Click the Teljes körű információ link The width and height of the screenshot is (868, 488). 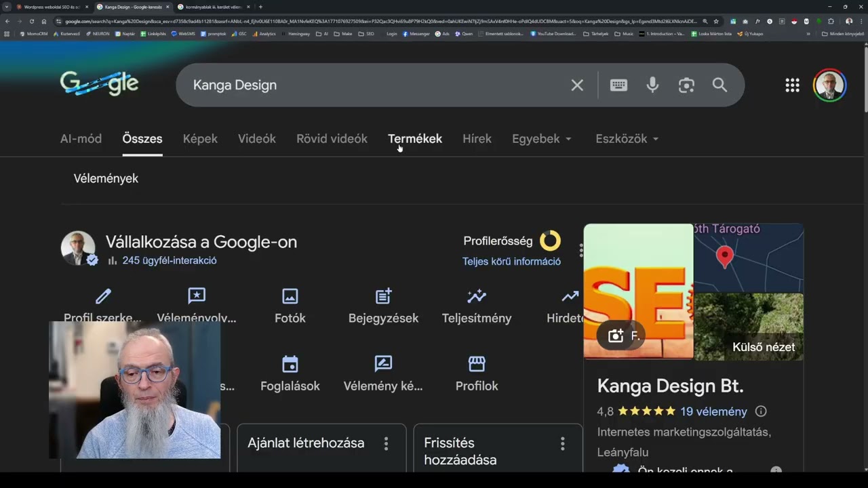coord(511,262)
